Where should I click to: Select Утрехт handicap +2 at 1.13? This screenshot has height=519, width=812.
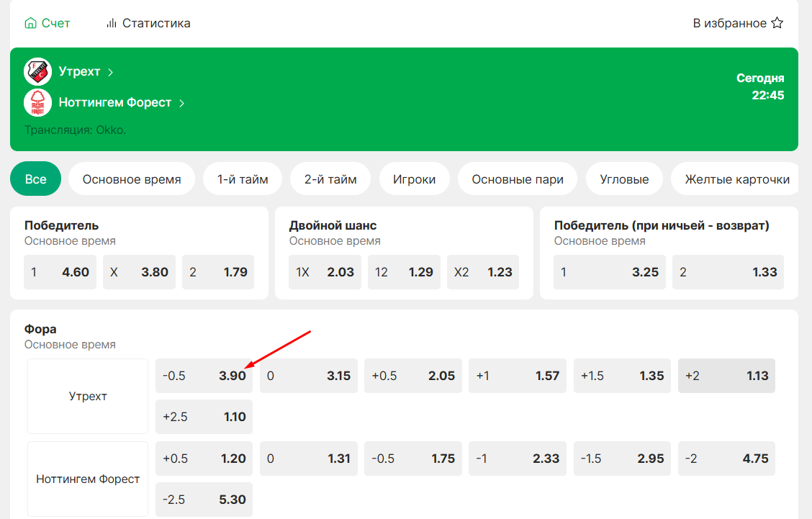pos(726,376)
